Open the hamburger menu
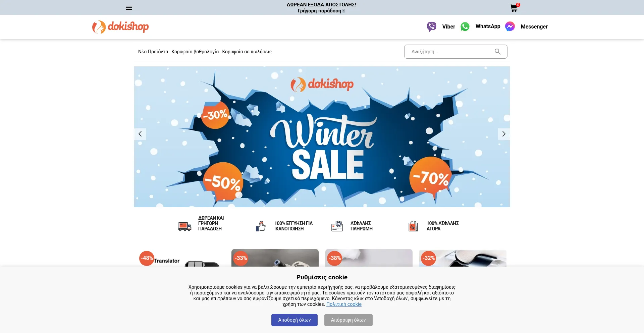Screen dimensions: 644x333 (129, 8)
